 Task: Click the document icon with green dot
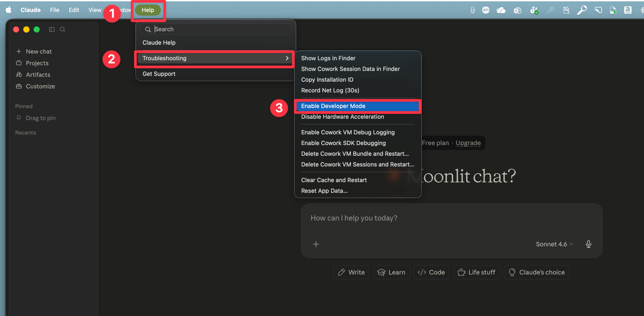coord(614,10)
